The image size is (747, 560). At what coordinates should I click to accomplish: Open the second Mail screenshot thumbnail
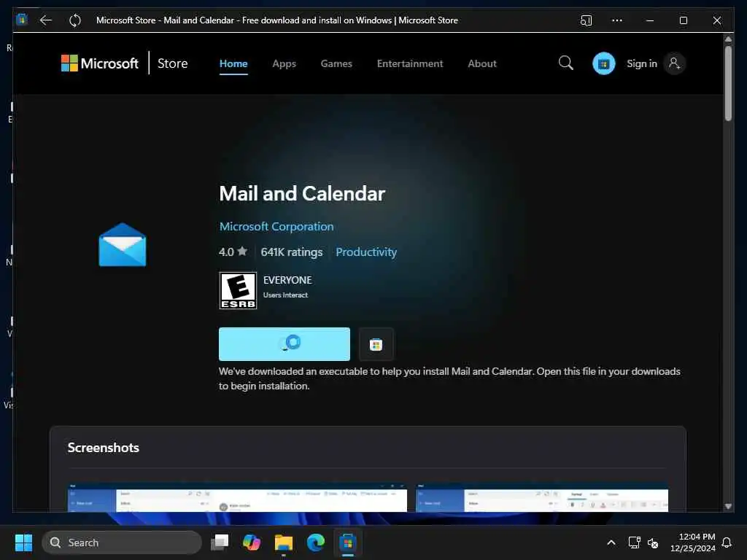click(542, 498)
